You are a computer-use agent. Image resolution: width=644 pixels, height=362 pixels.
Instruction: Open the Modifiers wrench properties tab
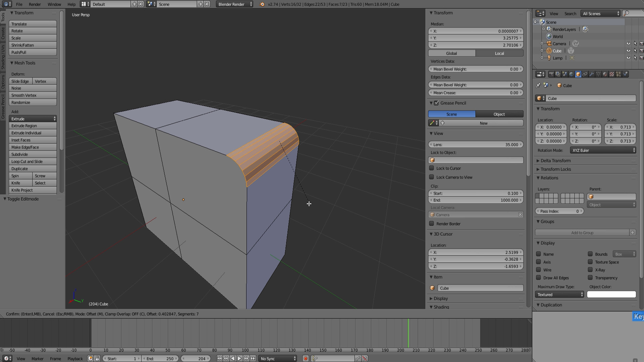click(592, 74)
